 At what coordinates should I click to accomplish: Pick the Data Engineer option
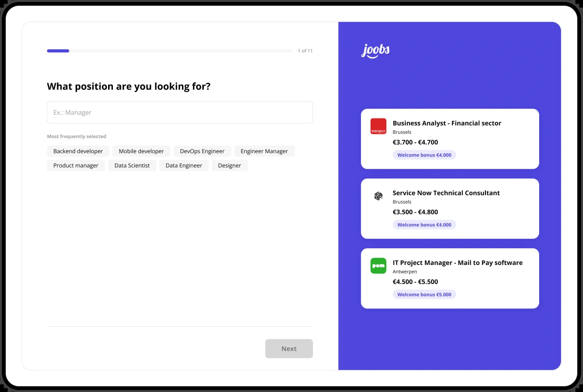coord(184,166)
